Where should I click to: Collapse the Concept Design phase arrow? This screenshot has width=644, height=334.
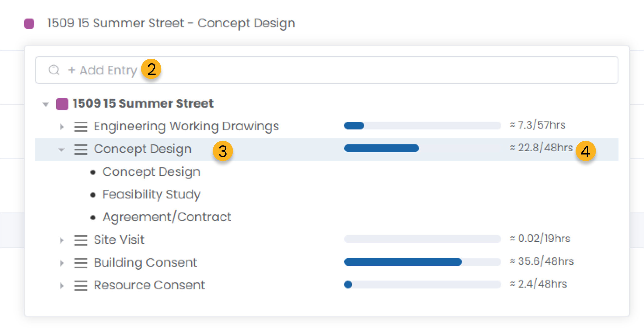coord(61,150)
